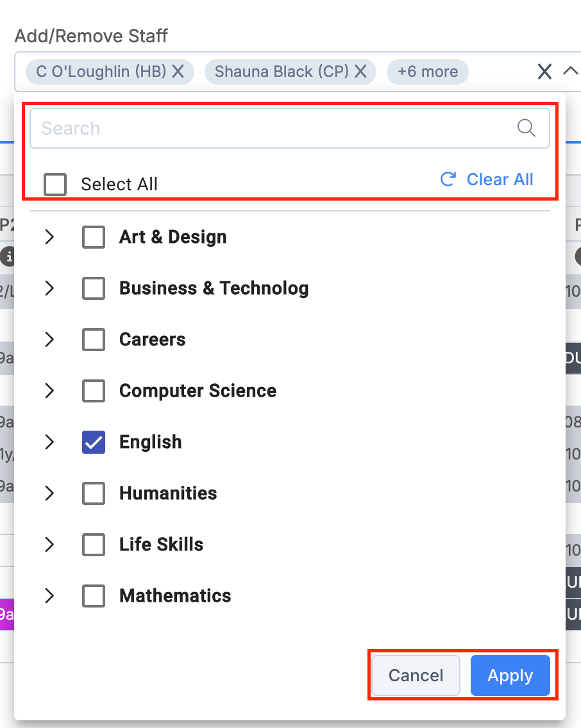Click the Clear All refresh icon
Image resolution: width=581 pixels, height=728 pixels.
448,179
